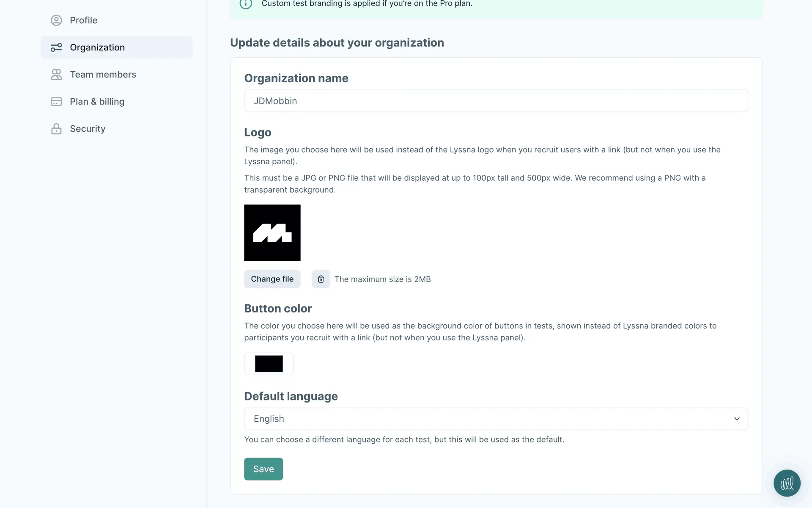Click the dropdown chevron beside English

pos(737,419)
